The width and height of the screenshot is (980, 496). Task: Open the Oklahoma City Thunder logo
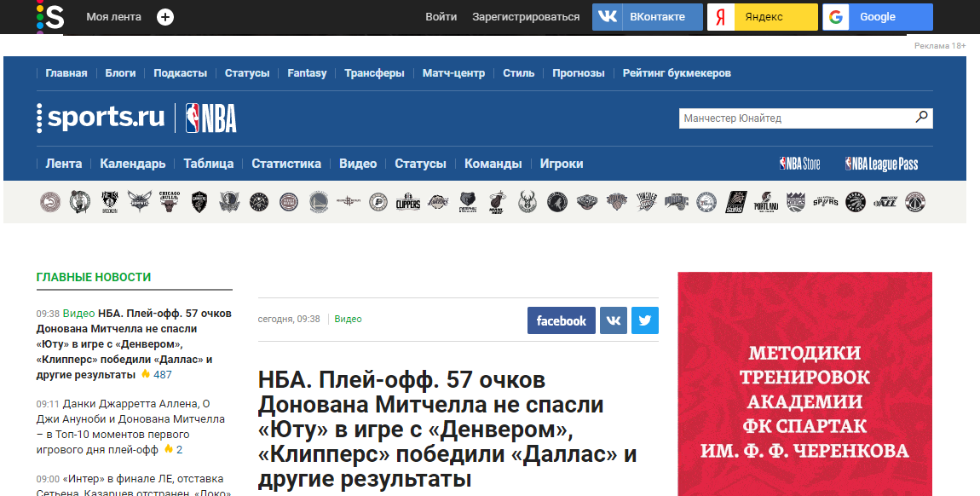coord(647,202)
